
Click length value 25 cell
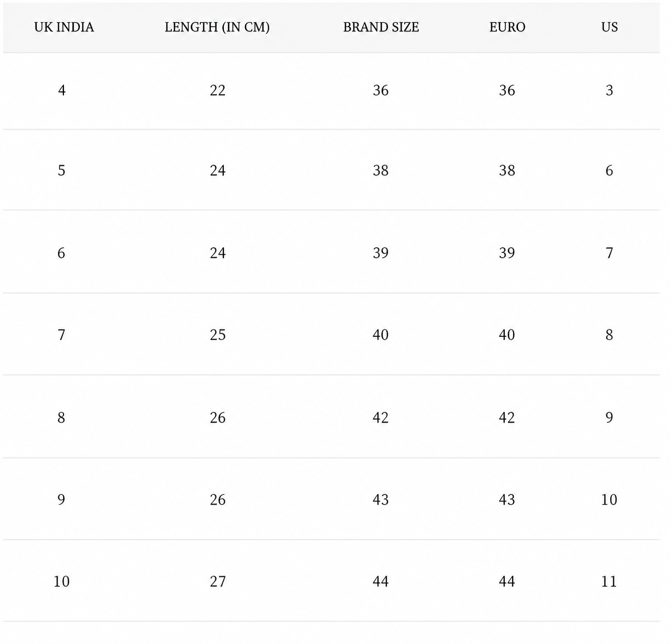pos(218,335)
